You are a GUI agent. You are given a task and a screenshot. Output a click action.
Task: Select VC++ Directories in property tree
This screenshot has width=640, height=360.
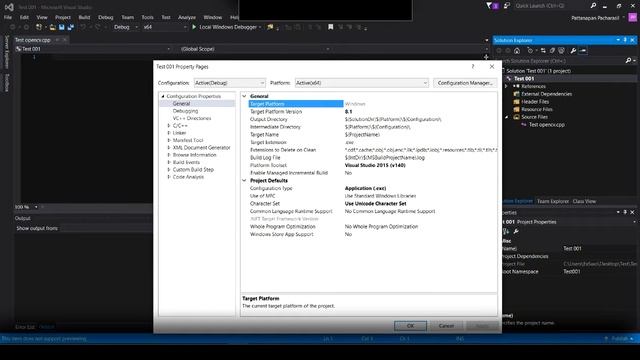(192, 118)
